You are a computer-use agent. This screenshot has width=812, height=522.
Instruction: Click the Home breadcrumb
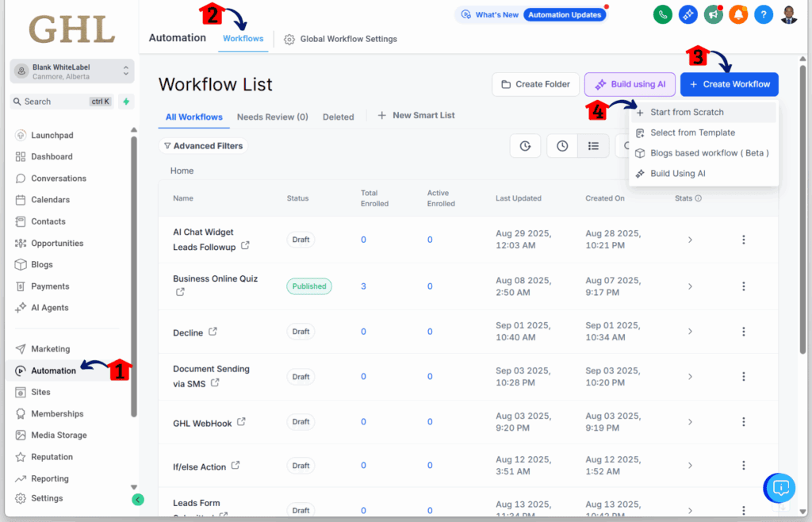click(x=182, y=171)
